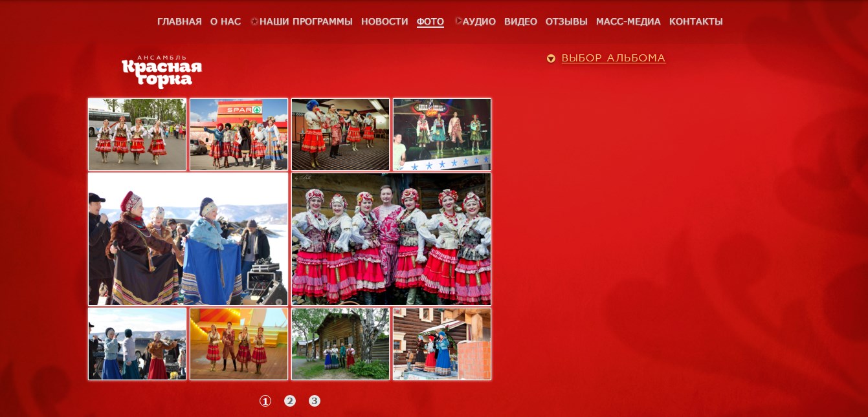The width and height of the screenshot is (868, 417).
Task: Go to gallery page 3
Action: tap(315, 401)
